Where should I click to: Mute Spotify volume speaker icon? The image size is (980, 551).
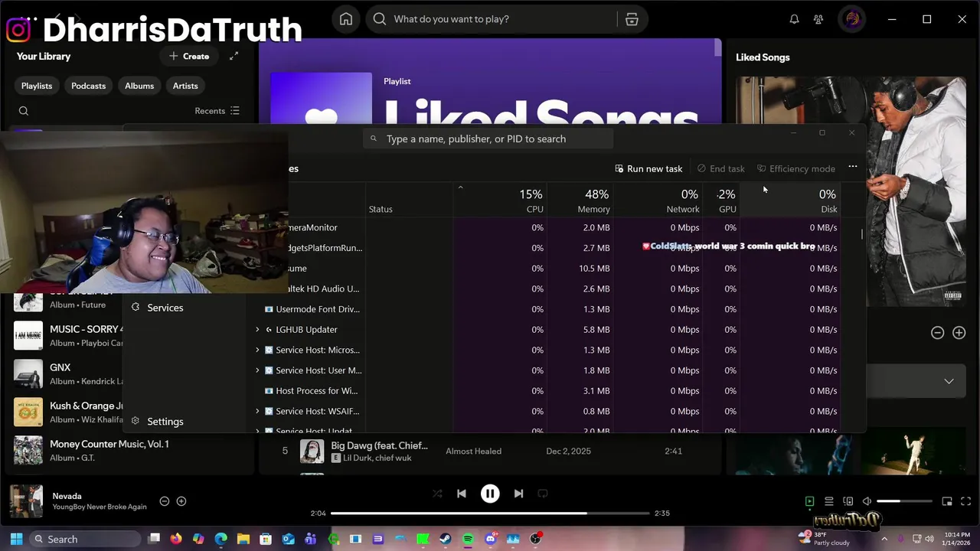point(867,501)
